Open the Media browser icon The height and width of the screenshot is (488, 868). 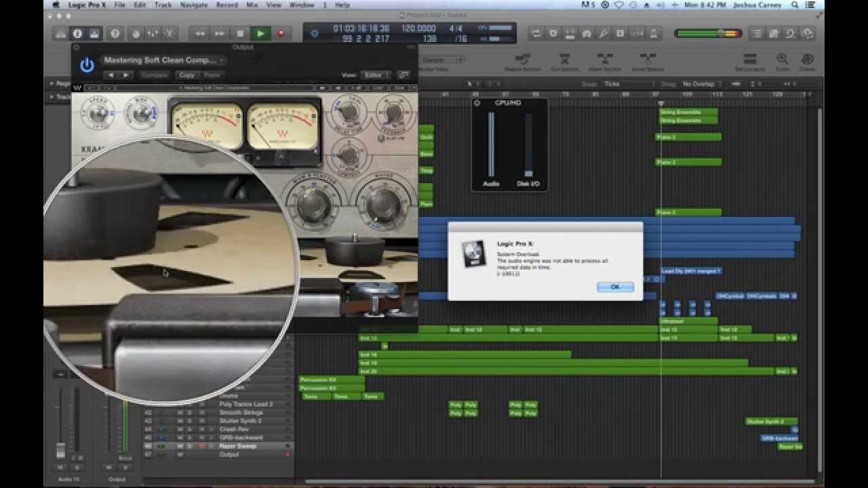point(807,33)
